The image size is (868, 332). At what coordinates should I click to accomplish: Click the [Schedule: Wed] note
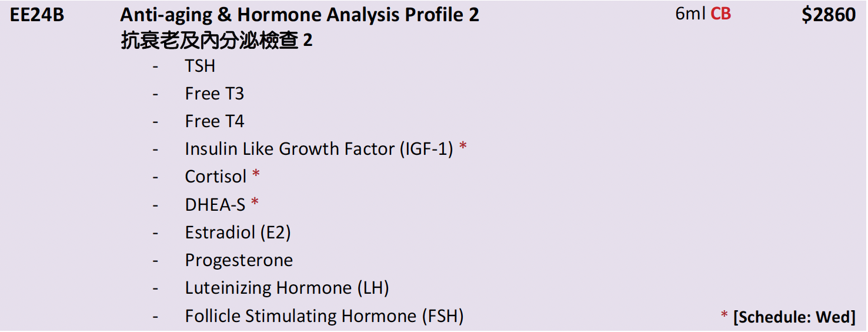coord(794,317)
